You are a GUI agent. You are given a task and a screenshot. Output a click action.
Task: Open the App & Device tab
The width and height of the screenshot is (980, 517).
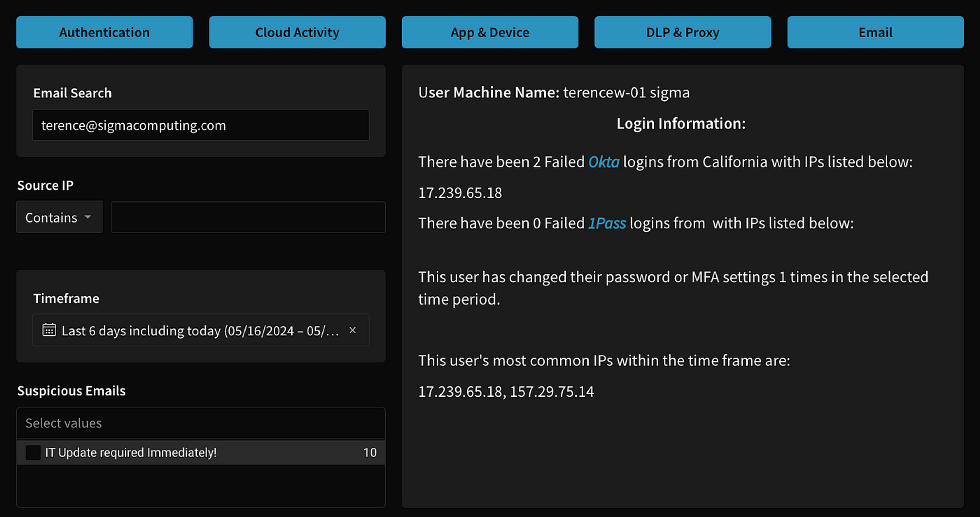pos(490,32)
